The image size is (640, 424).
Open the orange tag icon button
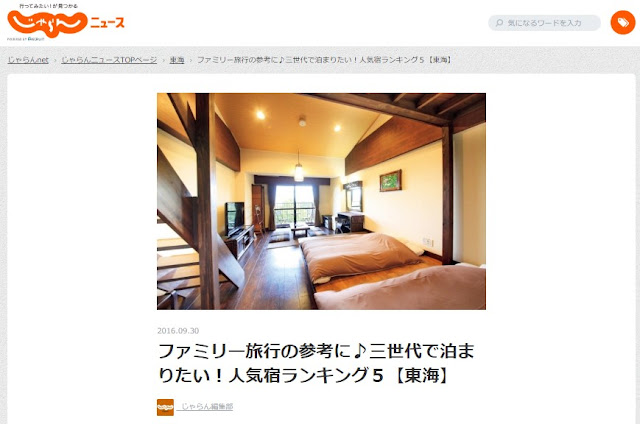pos(623,23)
